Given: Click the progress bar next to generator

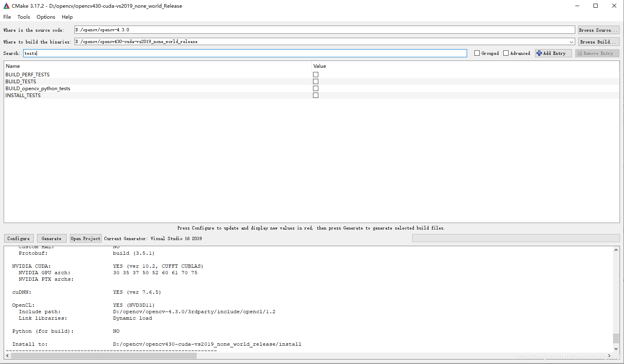Looking at the screenshot, I should (x=515, y=238).
